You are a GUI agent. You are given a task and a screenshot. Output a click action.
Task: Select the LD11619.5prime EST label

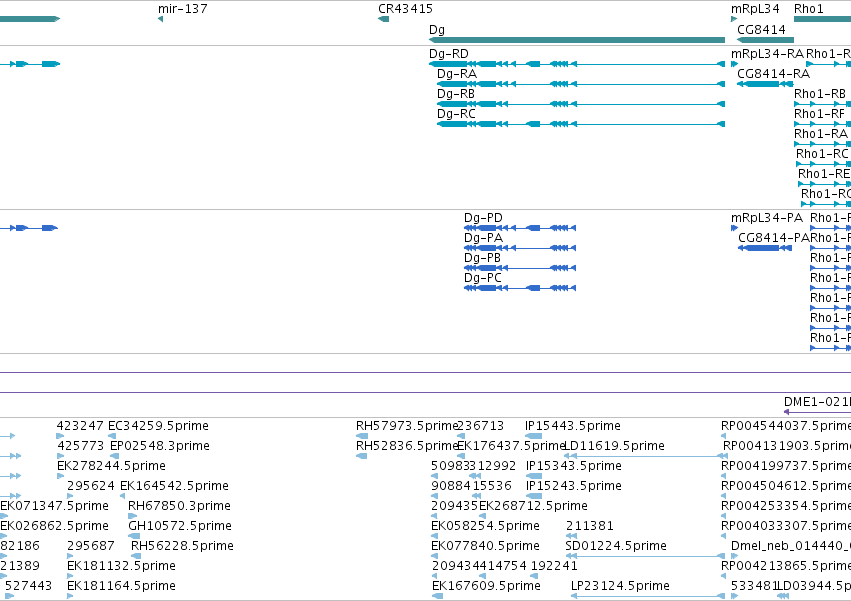[615, 446]
